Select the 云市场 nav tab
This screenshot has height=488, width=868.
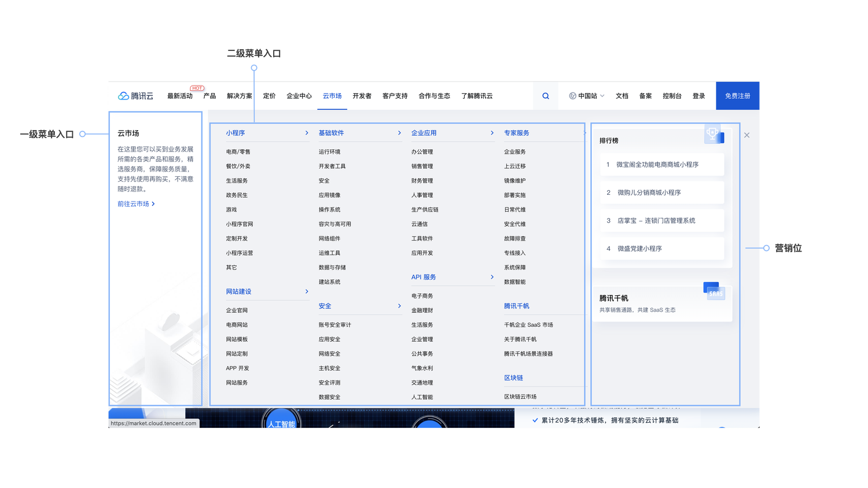click(x=332, y=96)
